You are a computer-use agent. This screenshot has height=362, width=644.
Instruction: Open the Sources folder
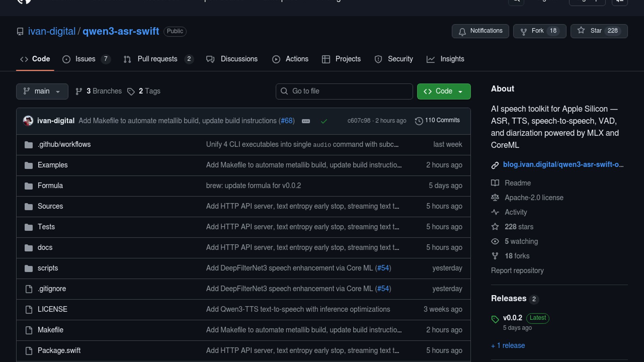coord(50,206)
